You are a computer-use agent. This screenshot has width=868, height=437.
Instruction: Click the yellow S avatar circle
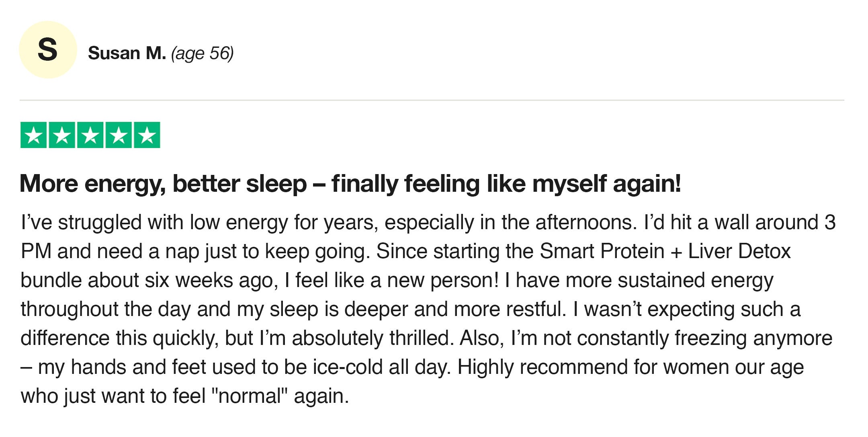click(x=48, y=50)
